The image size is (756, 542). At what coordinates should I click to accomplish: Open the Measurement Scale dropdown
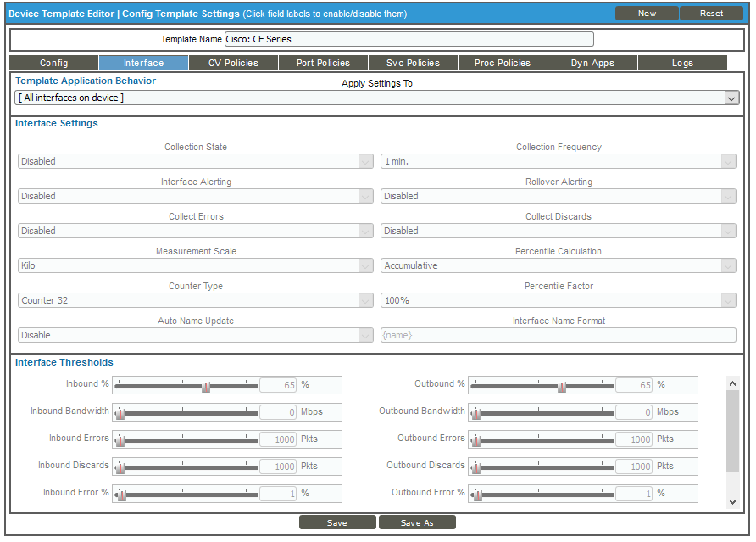pos(364,265)
